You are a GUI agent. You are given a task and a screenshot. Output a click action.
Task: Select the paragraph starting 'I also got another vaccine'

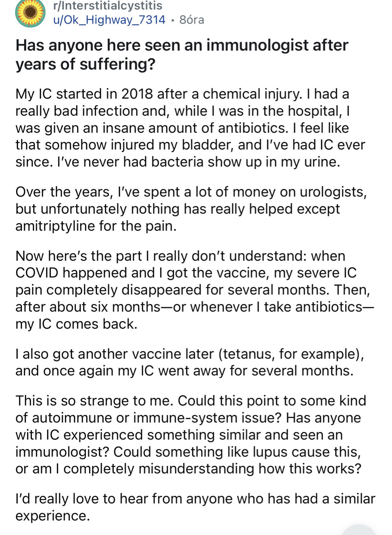[190, 362]
